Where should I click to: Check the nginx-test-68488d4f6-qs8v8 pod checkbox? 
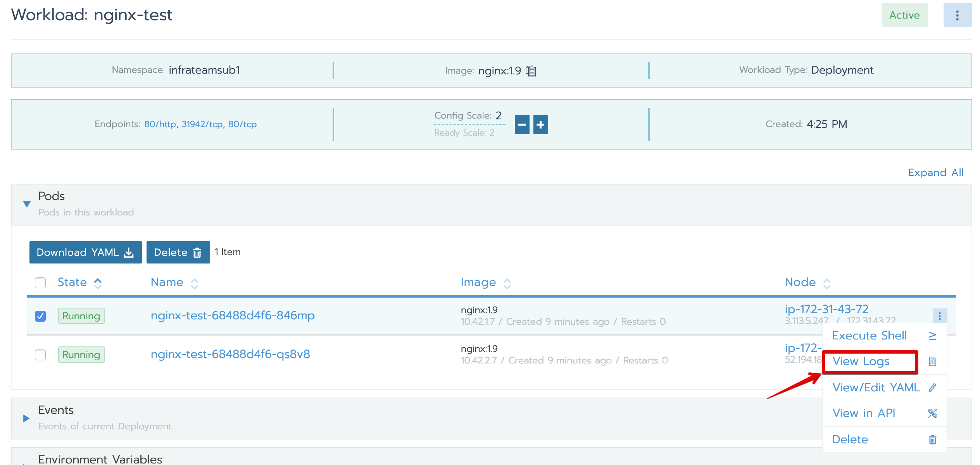click(x=40, y=355)
